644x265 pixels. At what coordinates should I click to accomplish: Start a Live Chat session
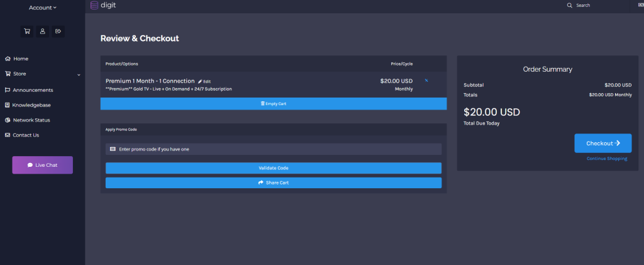pos(43,165)
